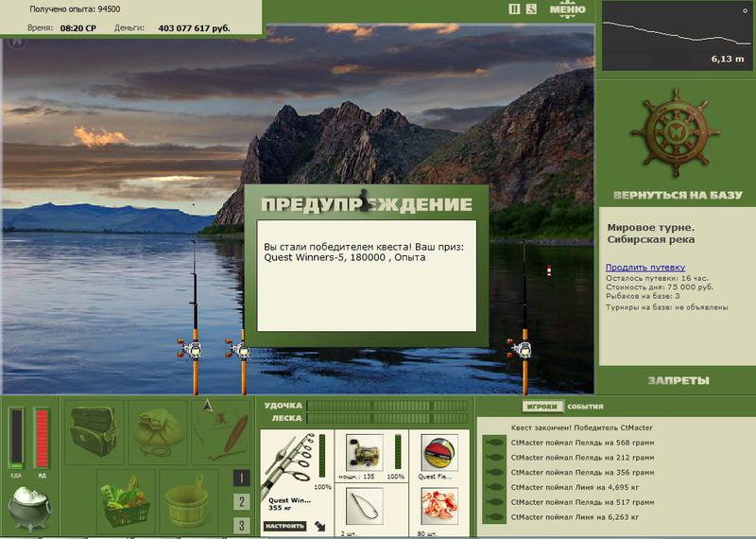This screenshot has width=756, height=539.
Task: Open the ЗАПРЕТЫ section
Action: click(678, 381)
